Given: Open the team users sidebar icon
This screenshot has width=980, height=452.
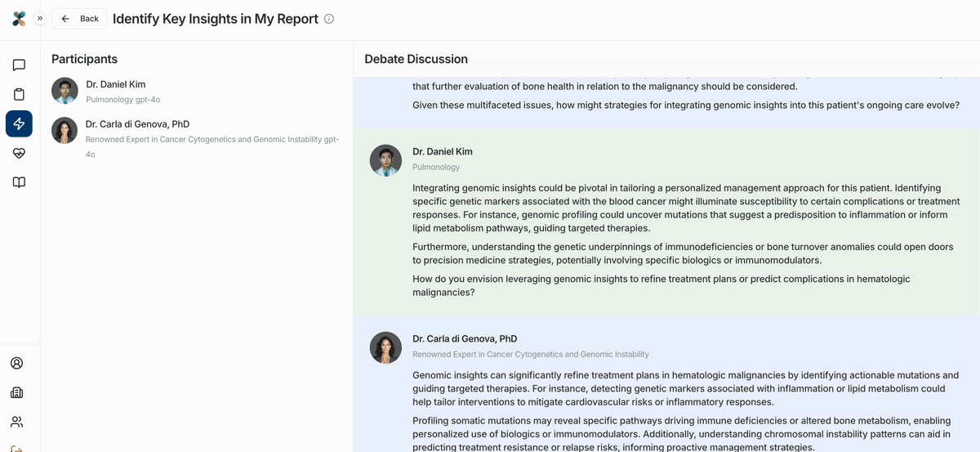Looking at the screenshot, I should pyautogui.click(x=16, y=422).
